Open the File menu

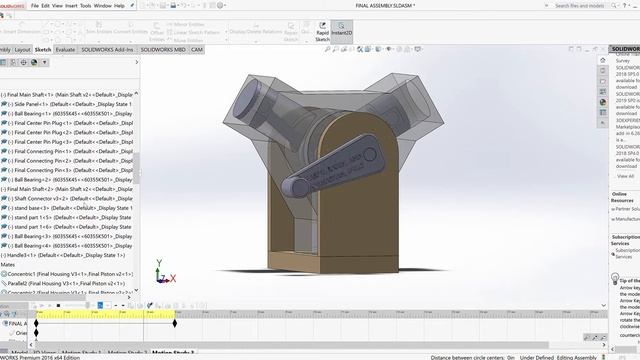click(x=35, y=6)
